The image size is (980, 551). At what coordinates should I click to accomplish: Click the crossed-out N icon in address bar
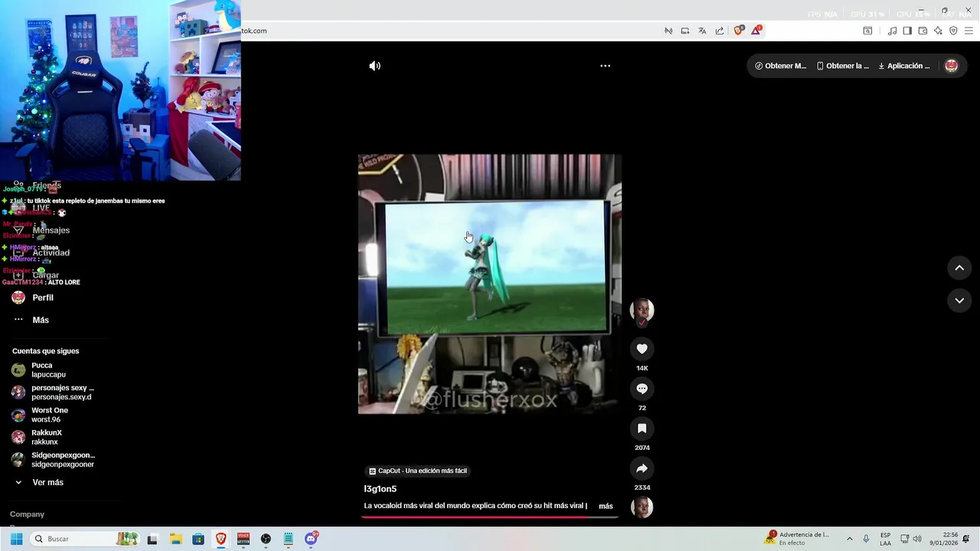pyautogui.click(x=668, y=31)
